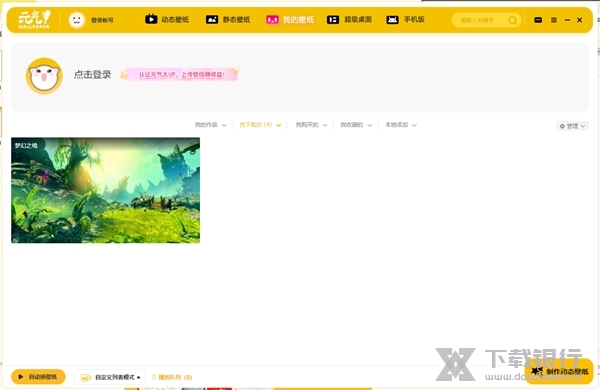Switch to the 静态壁纸 tab
This screenshot has height=390, width=600.
coord(228,19)
